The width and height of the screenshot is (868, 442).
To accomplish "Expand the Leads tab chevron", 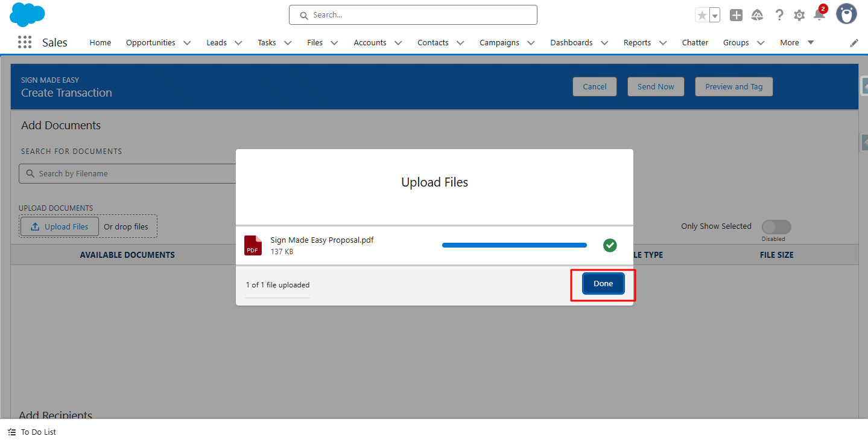I will tap(238, 43).
